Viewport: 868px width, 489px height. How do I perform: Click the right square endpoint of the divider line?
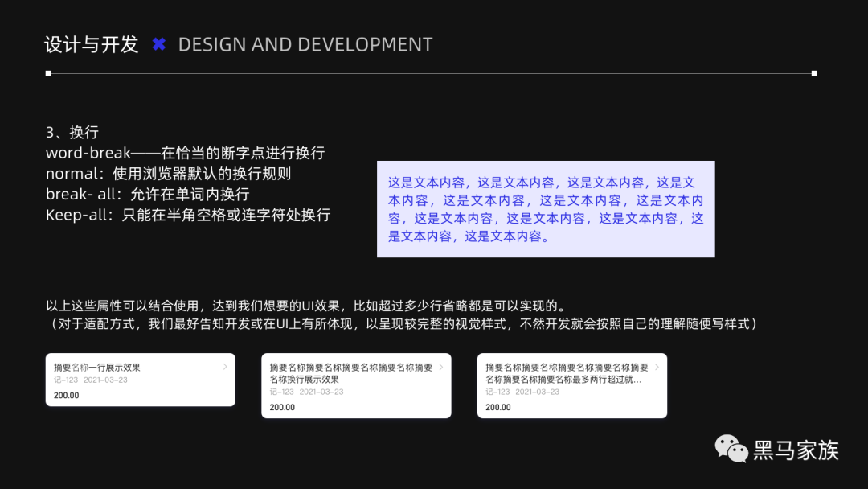coord(814,73)
